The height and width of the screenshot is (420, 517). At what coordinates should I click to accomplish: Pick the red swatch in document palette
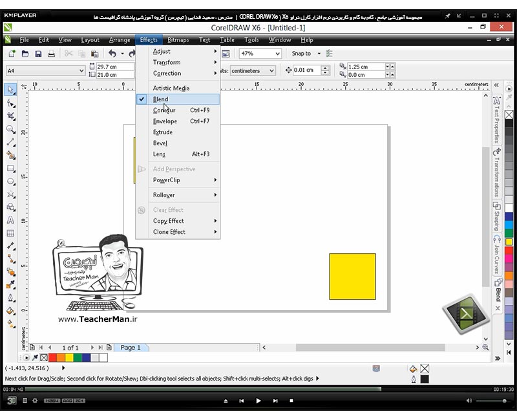click(52, 357)
